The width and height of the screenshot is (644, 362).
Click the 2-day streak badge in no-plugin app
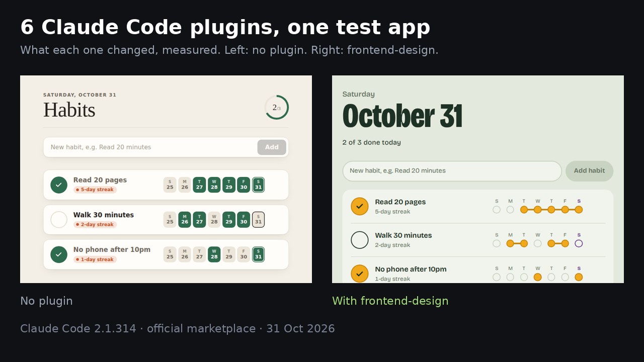tap(95, 225)
